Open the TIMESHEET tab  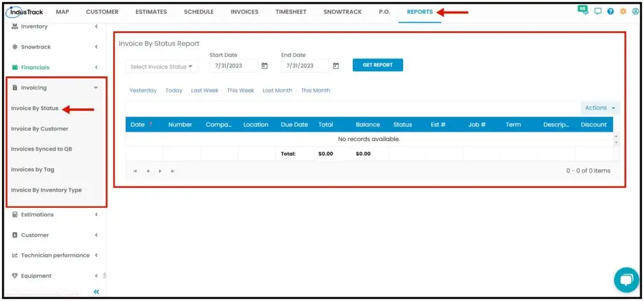click(291, 12)
